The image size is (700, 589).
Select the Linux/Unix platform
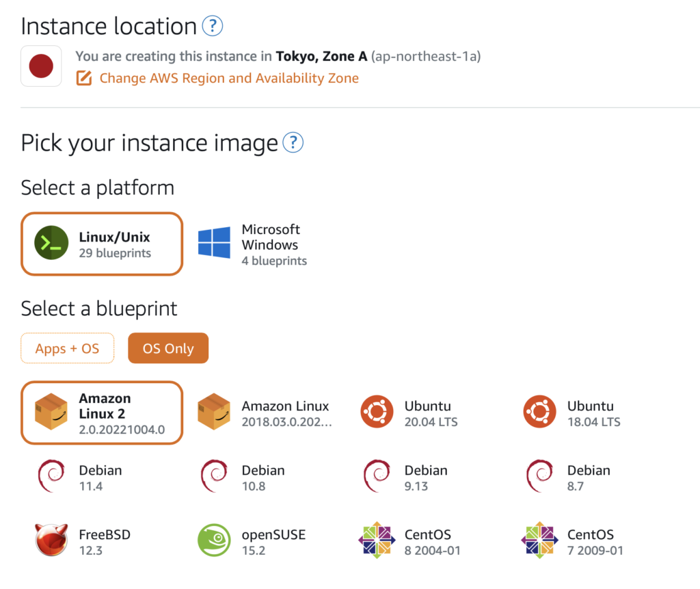[x=102, y=244]
